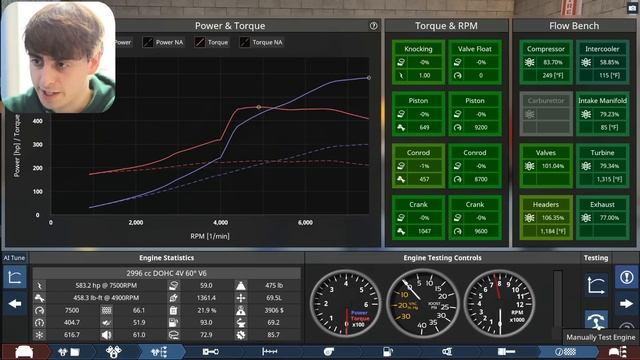Select the Headers flow bench tile
The height and width of the screenshot is (360, 640).
[x=546, y=218]
